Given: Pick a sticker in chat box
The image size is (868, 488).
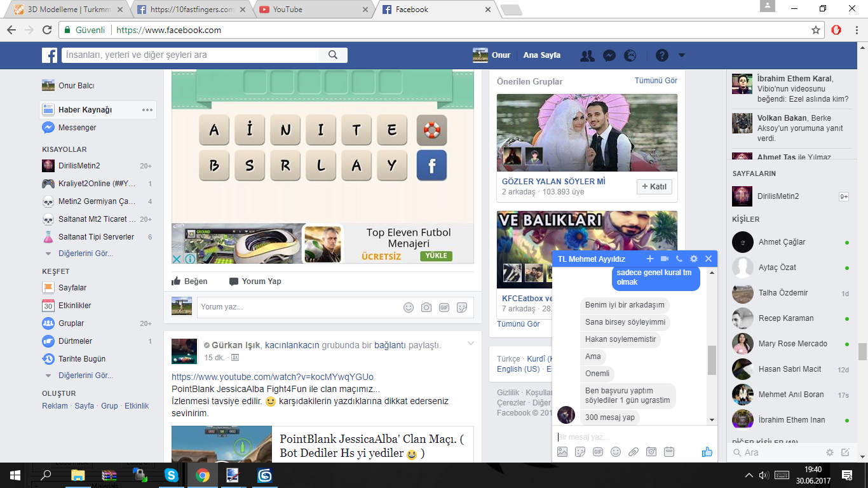Looking at the screenshot, I should tap(580, 452).
